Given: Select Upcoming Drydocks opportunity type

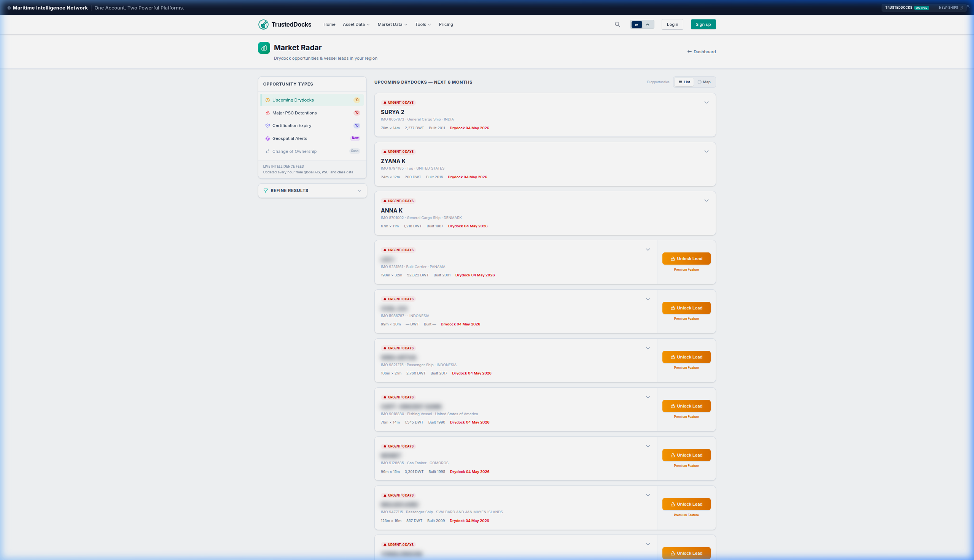Looking at the screenshot, I should (312, 100).
